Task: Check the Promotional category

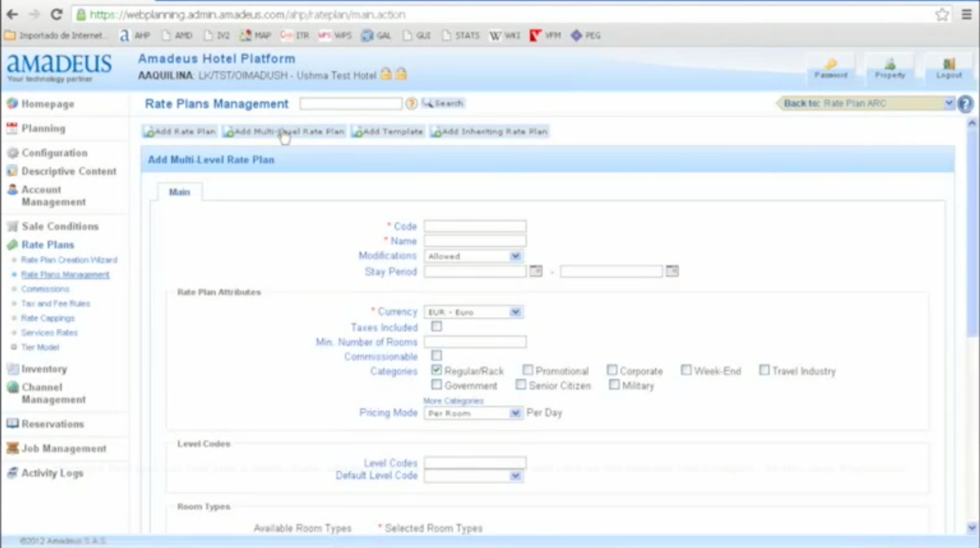Action: [x=528, y=370]
